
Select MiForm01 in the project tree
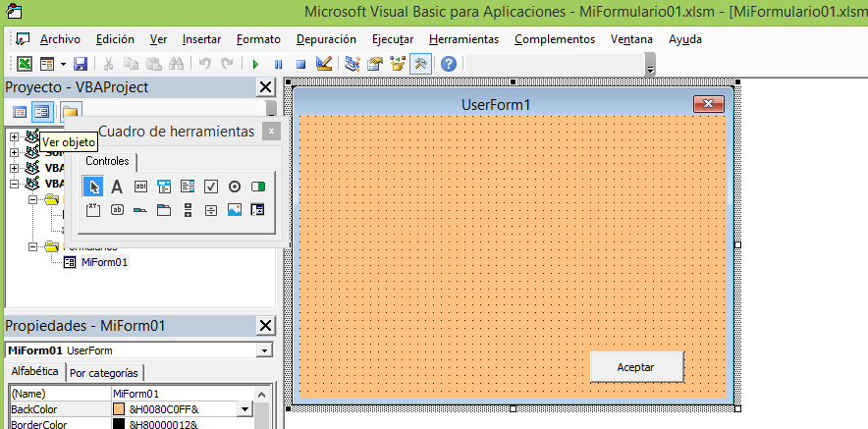105,262
